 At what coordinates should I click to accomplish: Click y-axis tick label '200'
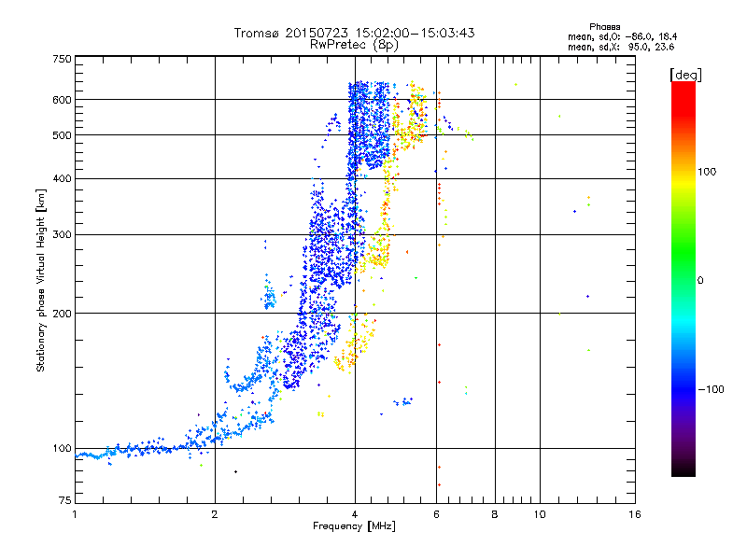62,314
